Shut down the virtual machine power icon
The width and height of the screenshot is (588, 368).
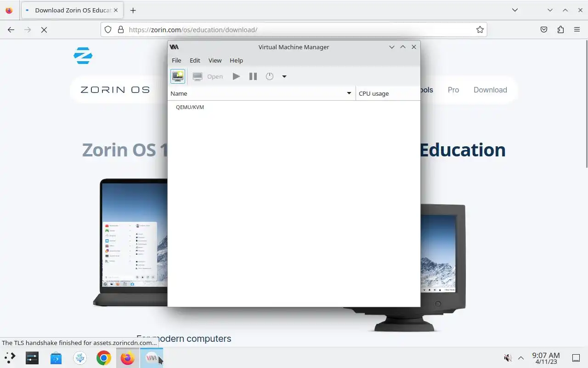tap(270, 76)
